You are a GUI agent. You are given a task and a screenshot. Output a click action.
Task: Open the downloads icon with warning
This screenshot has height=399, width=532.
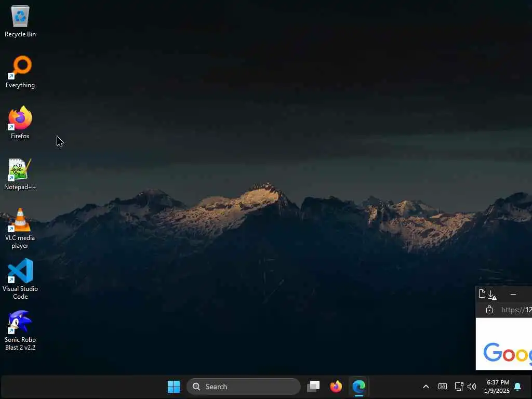pos(492,295)
